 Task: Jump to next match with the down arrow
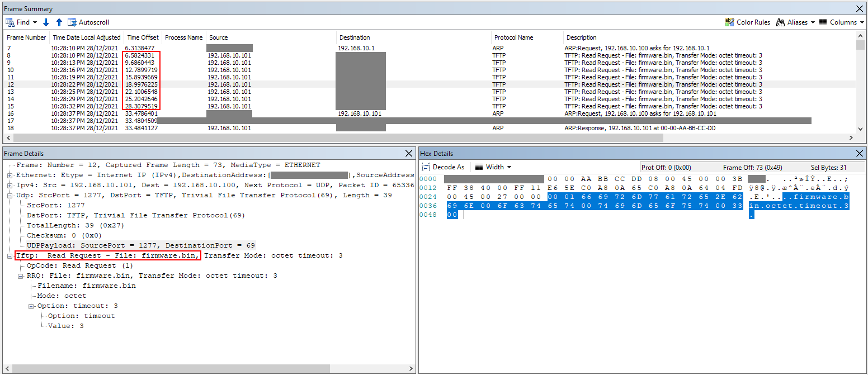[x=46, y=22]
